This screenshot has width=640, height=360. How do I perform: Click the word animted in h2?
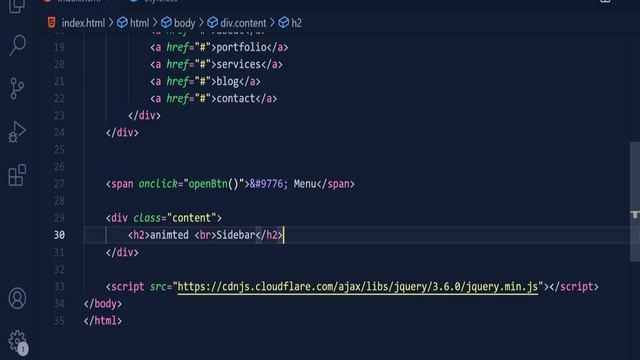pos(169,235)
